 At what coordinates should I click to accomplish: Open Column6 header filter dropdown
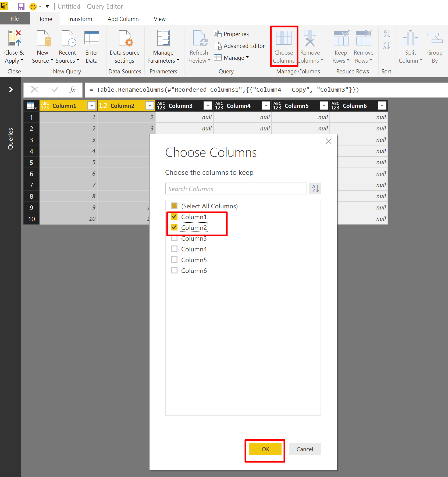pos(382,106)
